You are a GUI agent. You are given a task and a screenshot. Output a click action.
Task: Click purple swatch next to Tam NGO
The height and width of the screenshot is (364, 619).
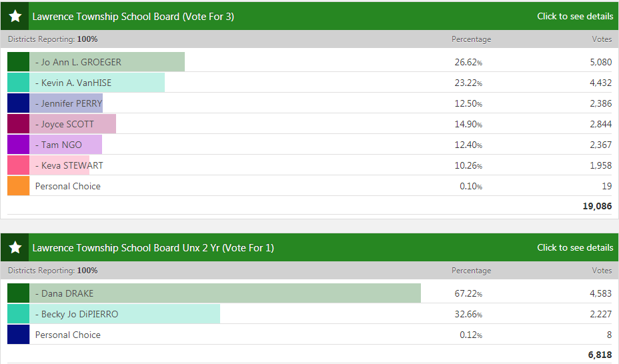[18, 145]
